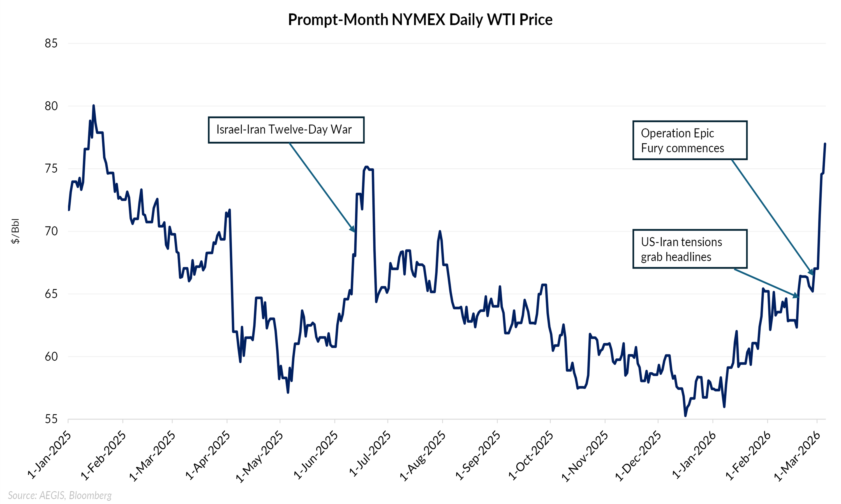Select the 70 y-axis value label
Image resolution: width=841 pixels, height=504 pixels.
click(51, 231)
